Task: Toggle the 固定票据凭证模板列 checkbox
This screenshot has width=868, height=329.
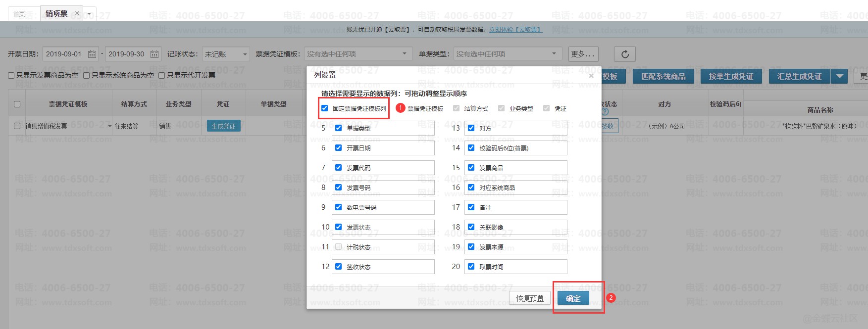Action: pos(325,108)
